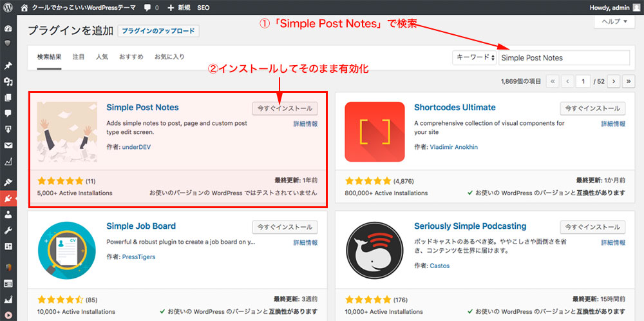Open 詳細情報 for Seriously Simple Podcasting
The image size is (644, 321).
pyautogui.click(x=613, y=242)
